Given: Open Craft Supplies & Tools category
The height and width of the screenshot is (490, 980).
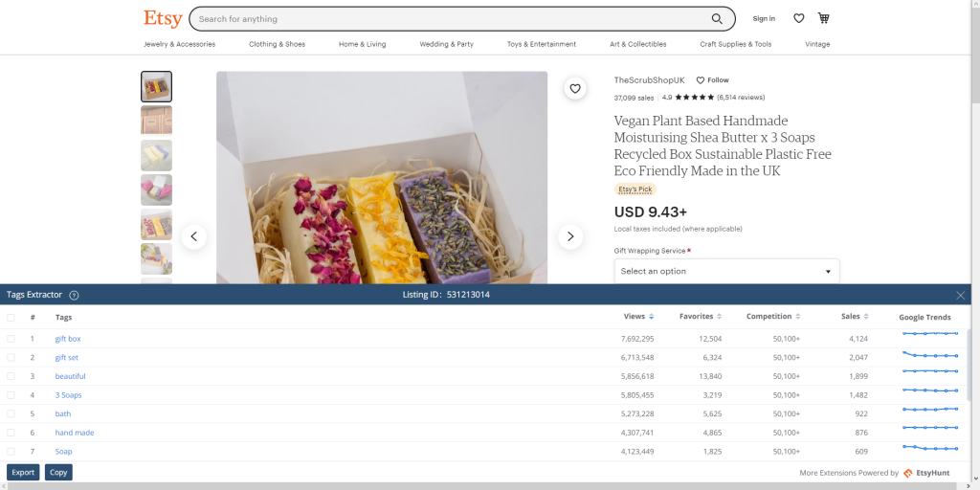Looking at the screenshot, I should pyautogui.click(x=735, y=44).
